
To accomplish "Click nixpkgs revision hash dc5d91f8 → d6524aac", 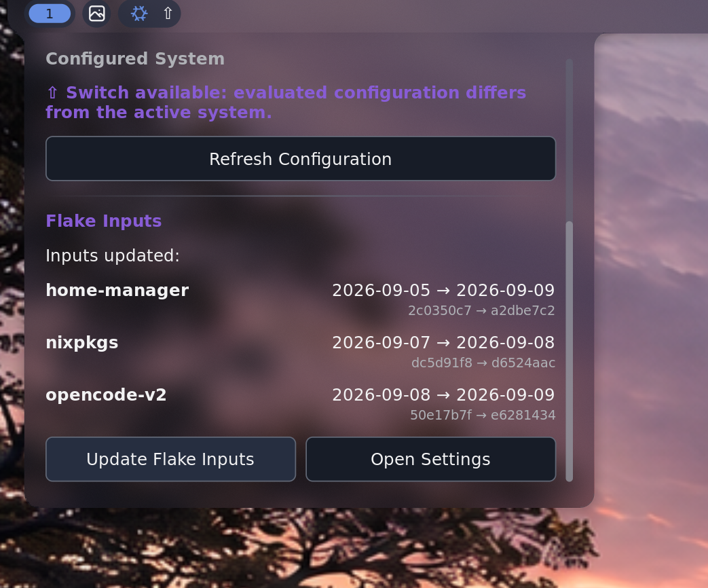I will [483, 363].
